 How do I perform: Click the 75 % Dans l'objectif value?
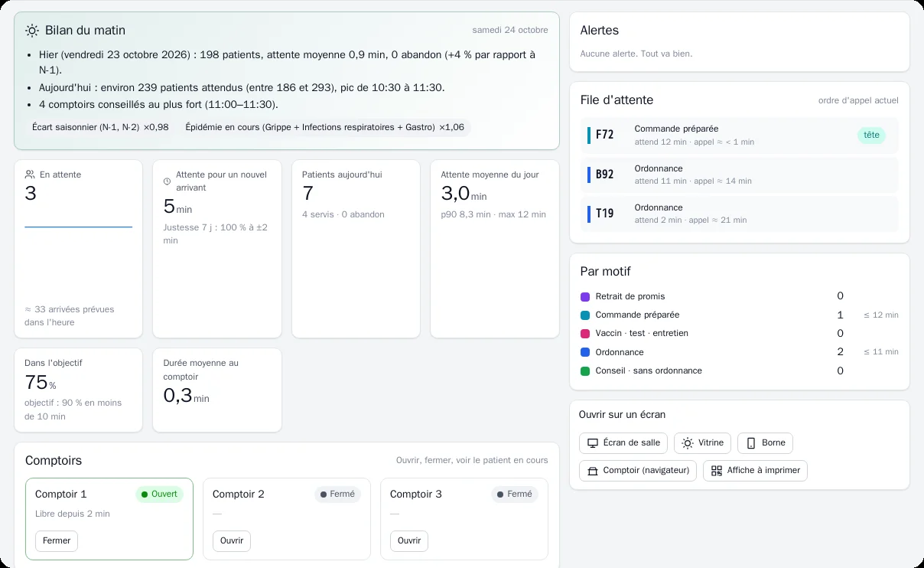click(x=41, y=383)
